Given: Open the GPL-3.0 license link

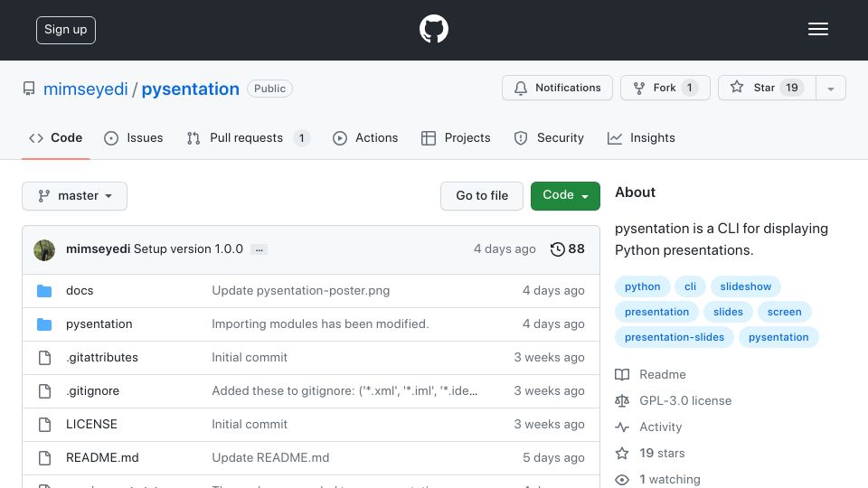Looking at the screenshot, I should 685,400.
